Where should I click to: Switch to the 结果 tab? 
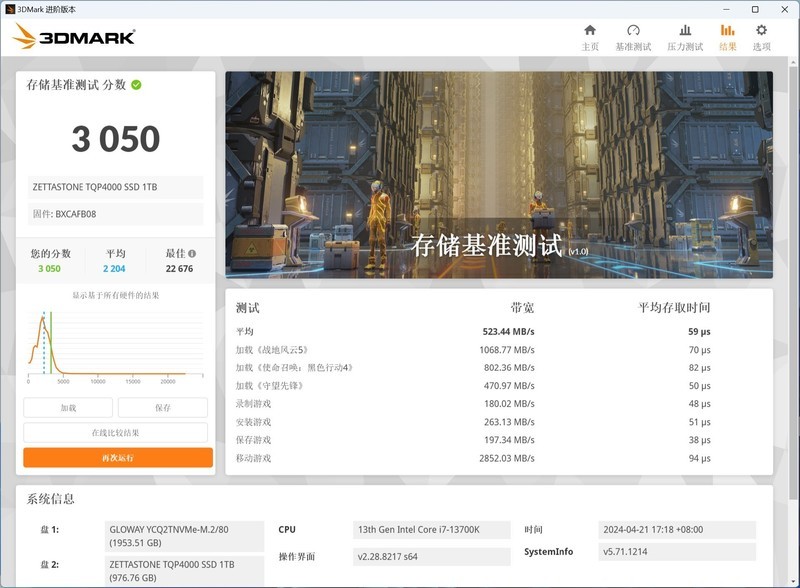726,40
